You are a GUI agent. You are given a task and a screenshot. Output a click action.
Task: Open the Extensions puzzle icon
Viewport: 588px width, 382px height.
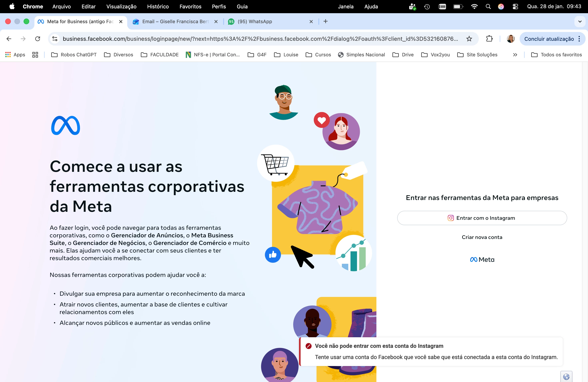click(489, 39)
